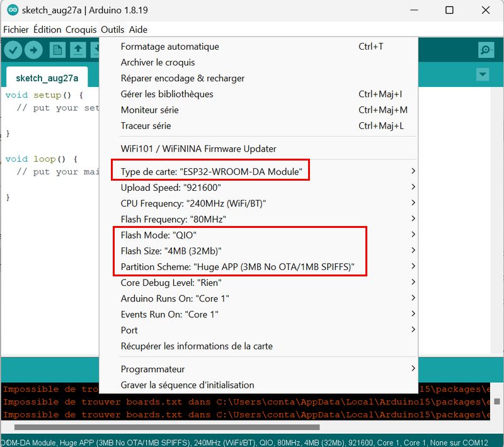504x447 pixels.
Task: Click the board info status bar text
Action: click(x=244, y=443)
